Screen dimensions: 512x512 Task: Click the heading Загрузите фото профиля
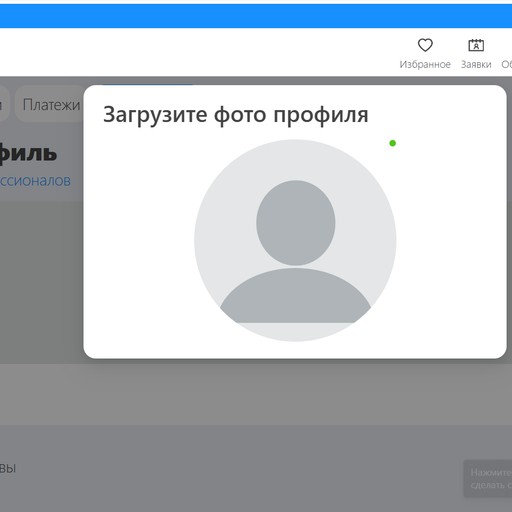point(236,115)
